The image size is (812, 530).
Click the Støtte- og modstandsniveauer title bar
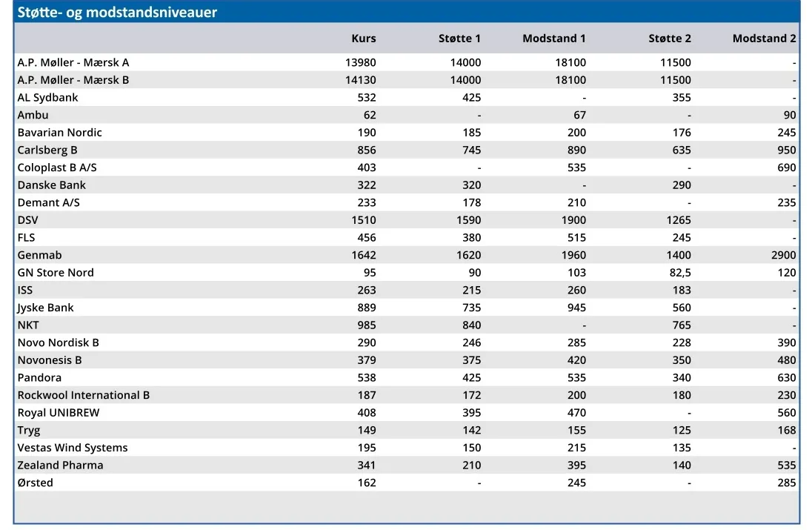[x=407, y=12]
